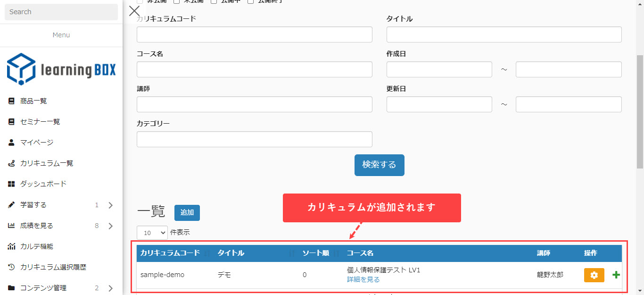Screen dimensions: 644x295
Task: Open the 件表示 rows-per-page dropdown
Action: [152, 233]
